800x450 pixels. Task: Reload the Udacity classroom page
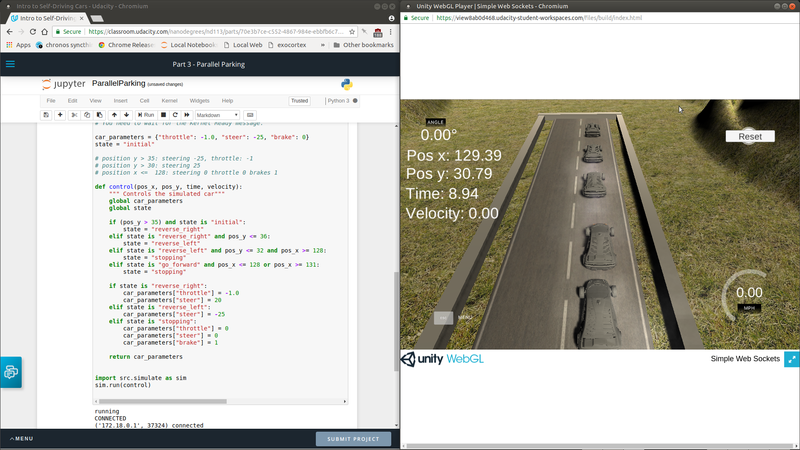click(33, 32)
